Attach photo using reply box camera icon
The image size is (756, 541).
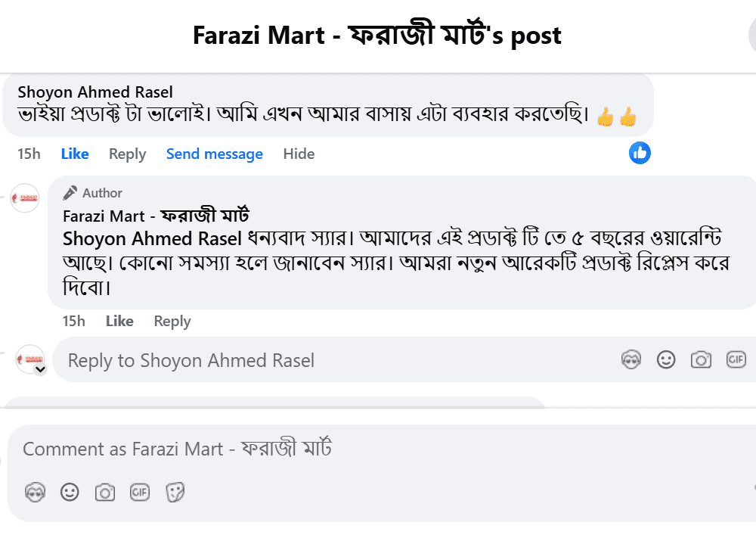(x=701, y=359)
